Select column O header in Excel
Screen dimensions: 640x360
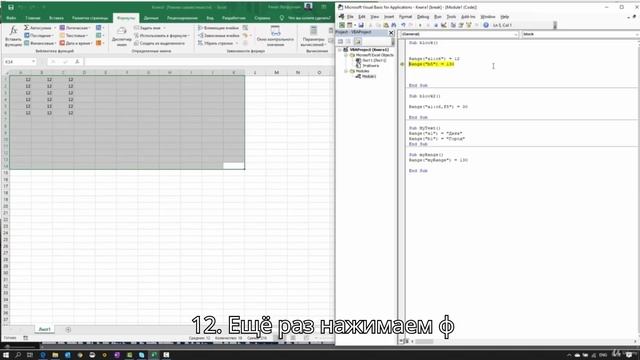click(319, 72)
